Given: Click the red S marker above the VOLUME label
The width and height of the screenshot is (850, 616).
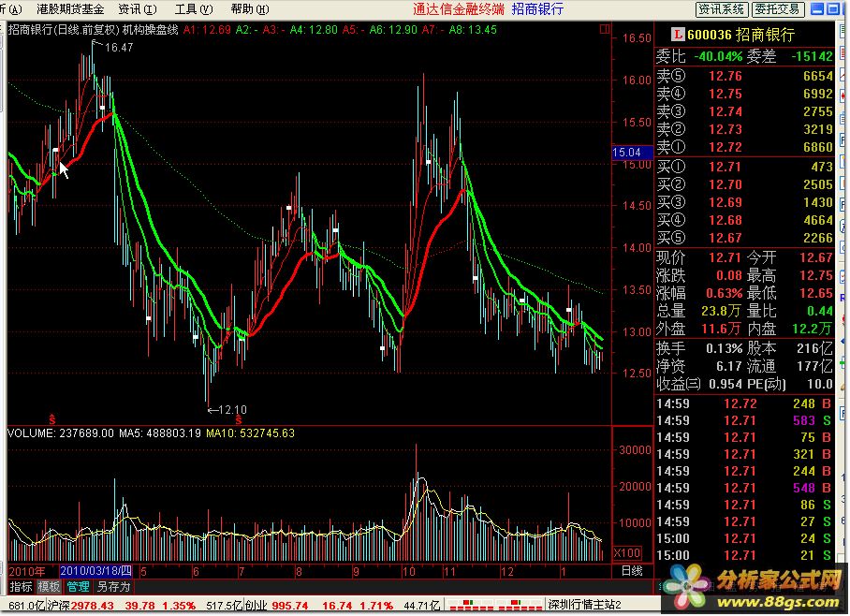Looking at the screenshot, I should [52, 419].
